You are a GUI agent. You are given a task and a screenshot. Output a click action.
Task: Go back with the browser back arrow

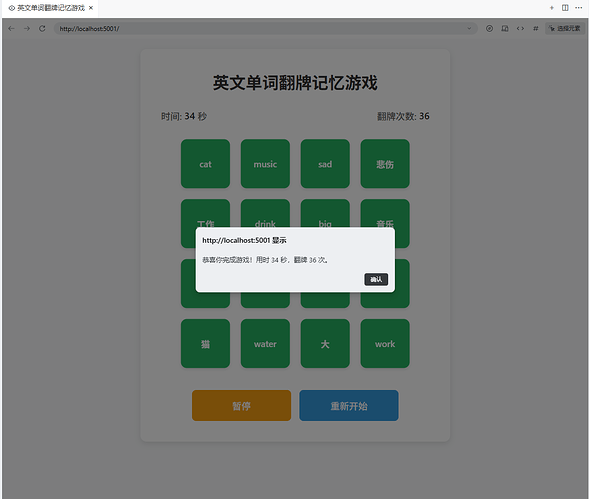(x=11, y=29)
